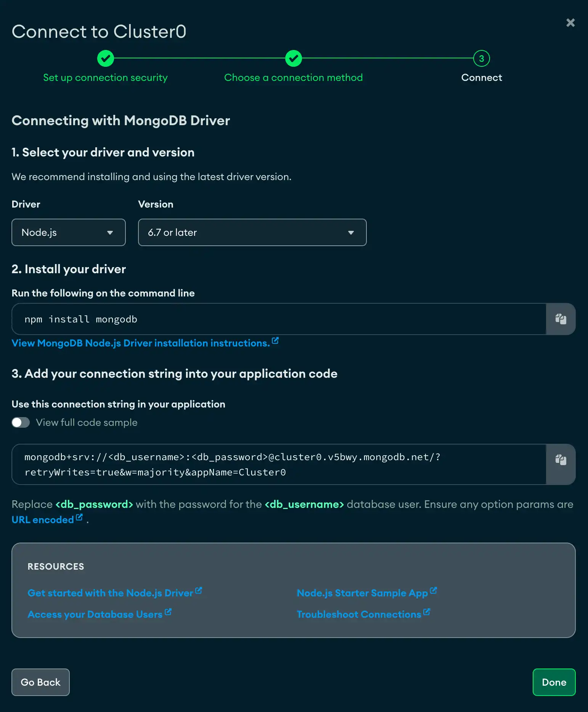
Task: Click the green checkmark for Set up connection security
Action: (x=105, y=58)
